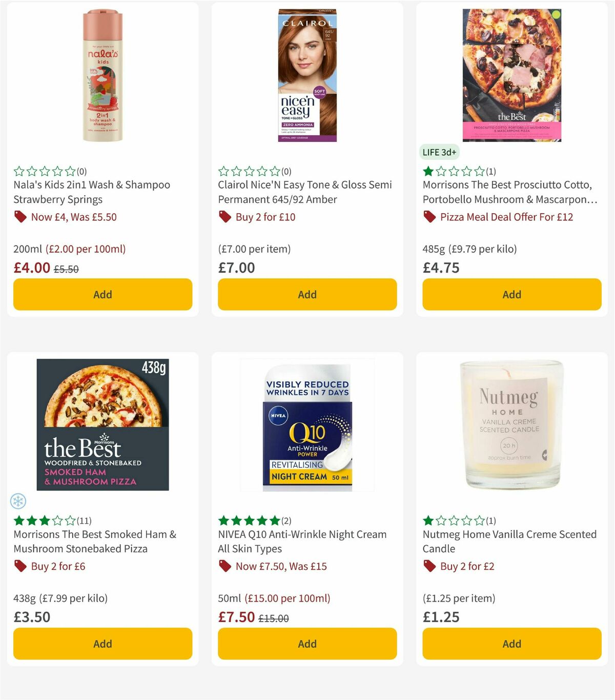Click the red offer tag icon beside 'Now £4, Was £5.50'
The height and width of the screenshot is (700, 615).
20,217
